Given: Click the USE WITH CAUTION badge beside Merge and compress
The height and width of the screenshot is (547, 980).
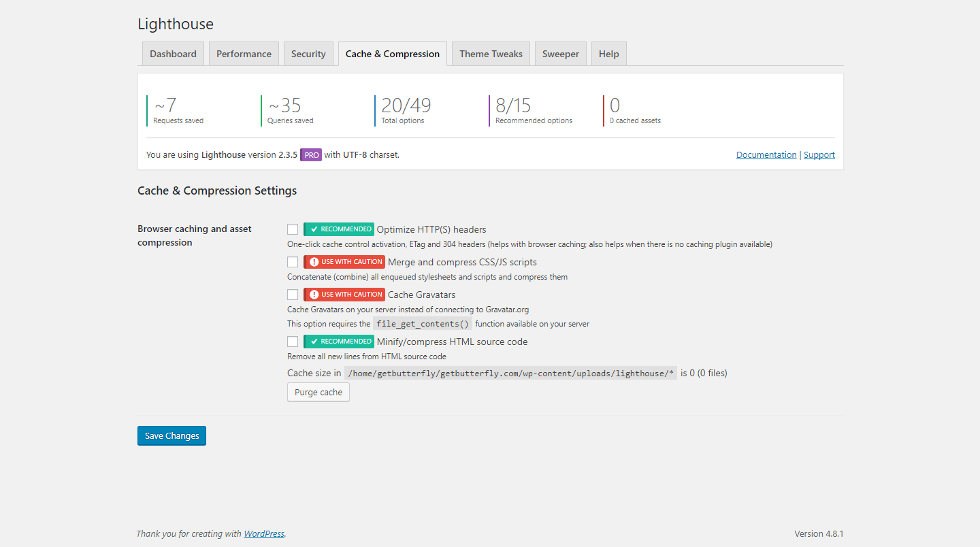Looking at the screenshot, I should (x=344, y=262).
